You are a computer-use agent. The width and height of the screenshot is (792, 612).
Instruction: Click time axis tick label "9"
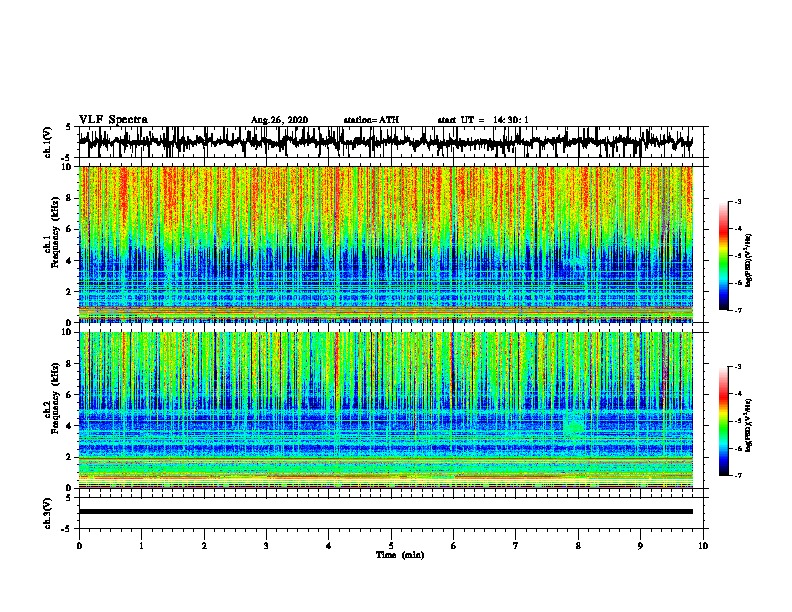[x=640, y=545]
